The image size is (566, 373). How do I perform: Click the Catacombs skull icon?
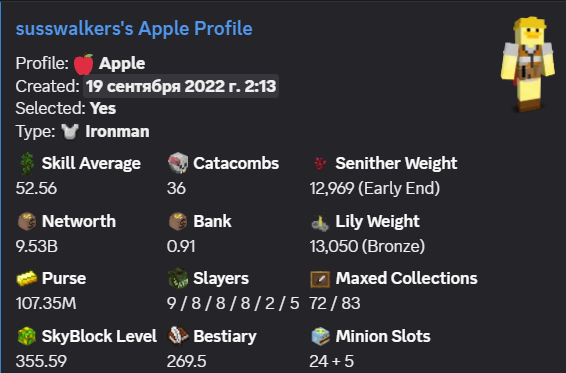(178, 163)
